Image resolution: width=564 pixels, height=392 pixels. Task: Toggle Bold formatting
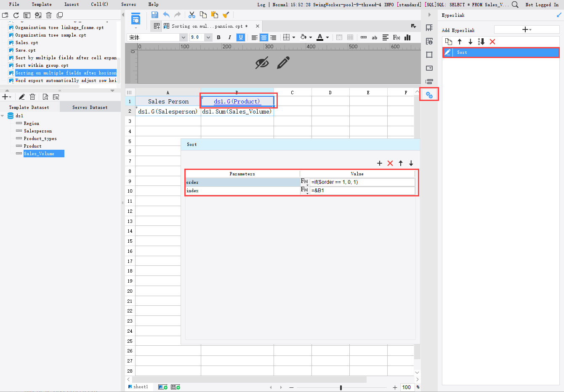[x=218, y=37]
